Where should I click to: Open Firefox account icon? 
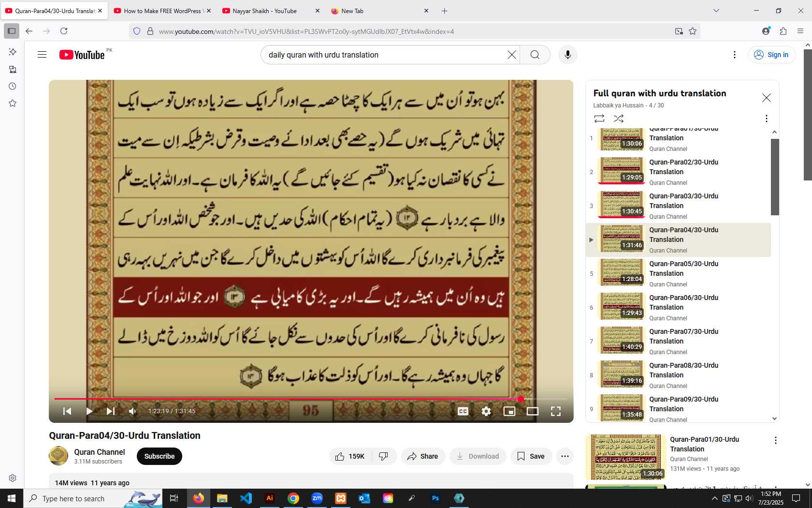766,31
